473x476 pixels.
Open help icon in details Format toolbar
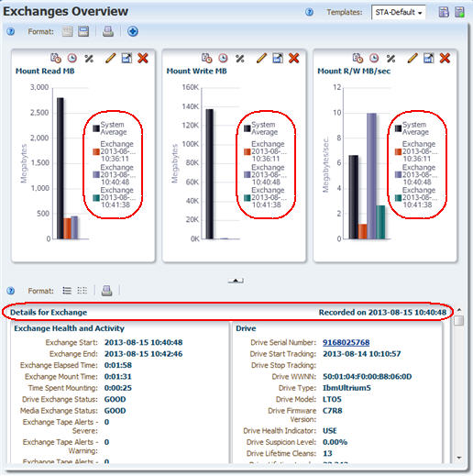coord(11,291)
